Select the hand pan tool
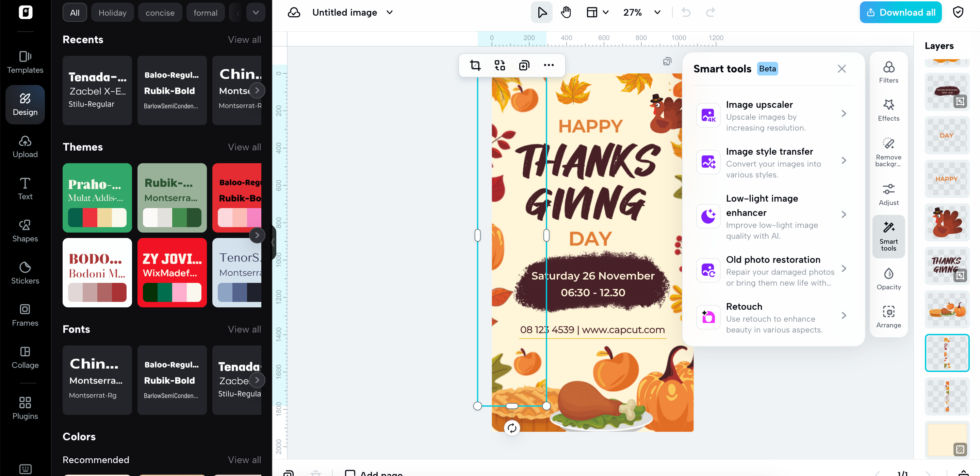Screen dimensions: 980x476 click(x=566, y=13)
